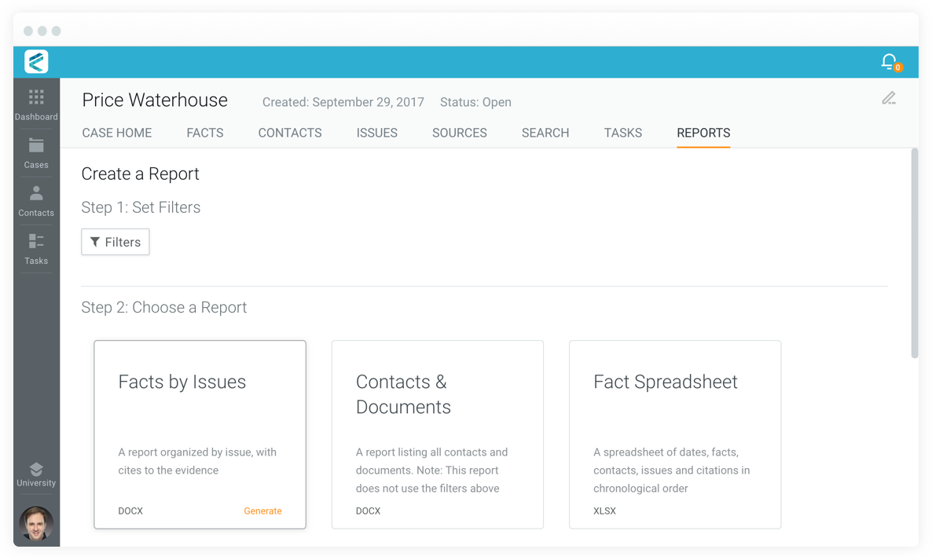Screen dimensions: 932x560
Task: Navigate to CASE HOME
Action: (116, 133)
